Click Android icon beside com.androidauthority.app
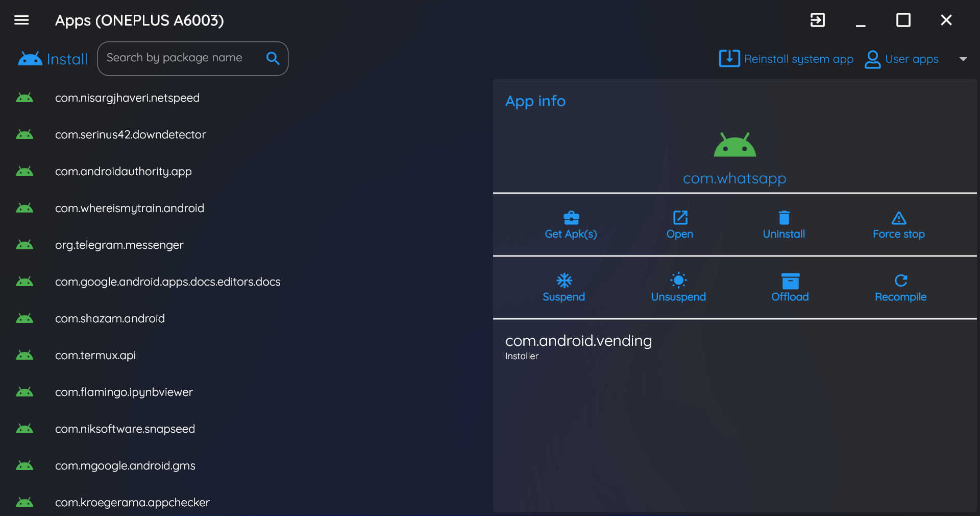Image resolution: width=980 pixels, height=516 pixels. [24, 171]
